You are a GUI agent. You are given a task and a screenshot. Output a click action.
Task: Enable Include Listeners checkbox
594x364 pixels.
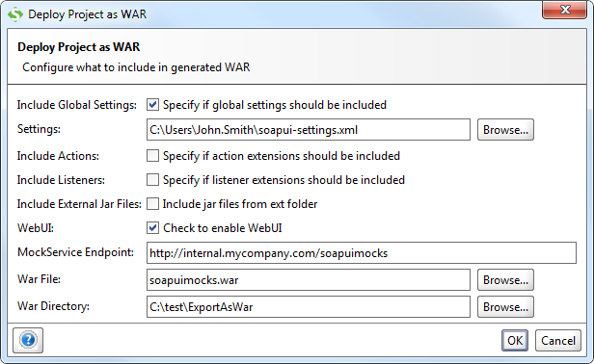click(152, 180)
